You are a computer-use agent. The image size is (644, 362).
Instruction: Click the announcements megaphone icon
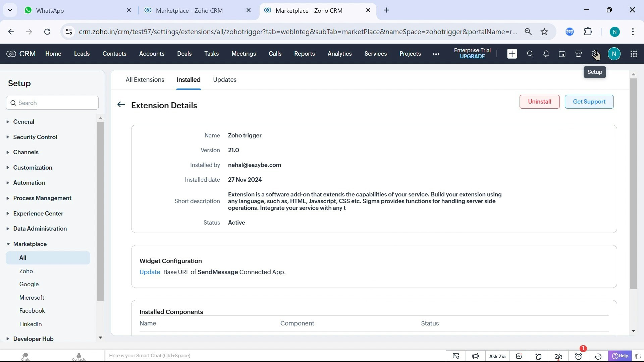[x=476, y=356]
